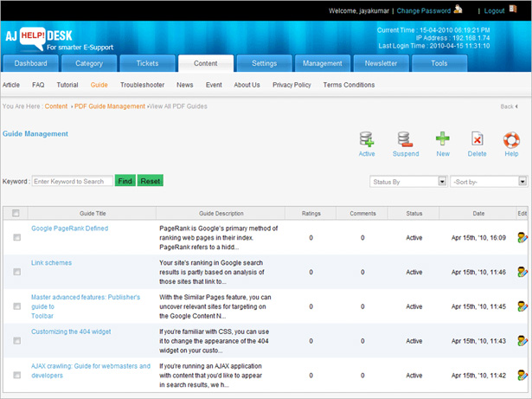Click the Comments column header
The height and width of the screenshot is (399, 532).
[x=362, y=214]
